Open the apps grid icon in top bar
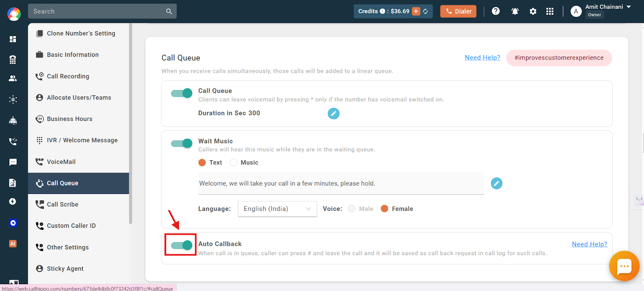Image resolution: width=644 pixels, height=291 pixels. tap(550, 11)
